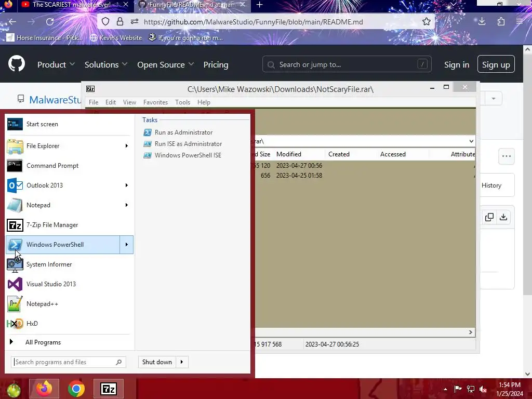Screen dimensions: 532x399
Task: Open Shut down options arrow
Action: tap(182, 362)
